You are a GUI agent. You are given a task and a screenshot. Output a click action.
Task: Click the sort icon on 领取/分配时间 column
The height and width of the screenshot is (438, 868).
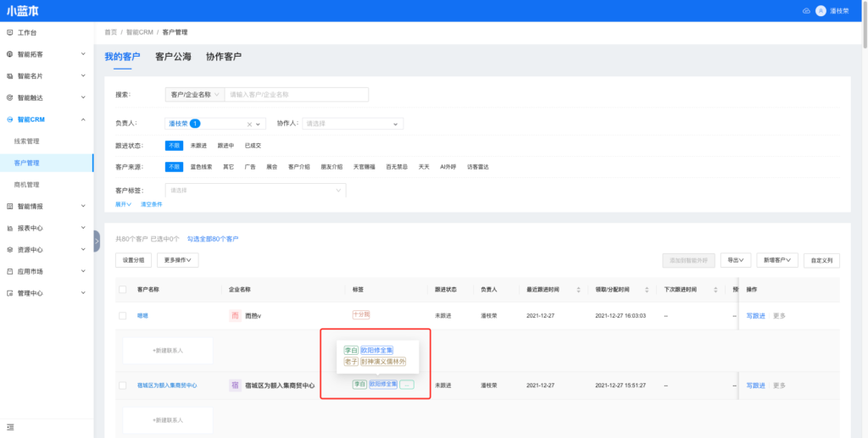(x=648, y=290)
